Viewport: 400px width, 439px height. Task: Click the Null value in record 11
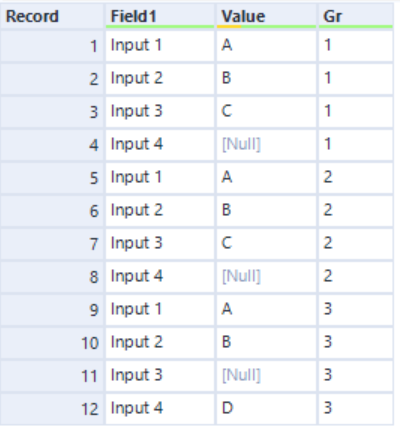point(266,376)
